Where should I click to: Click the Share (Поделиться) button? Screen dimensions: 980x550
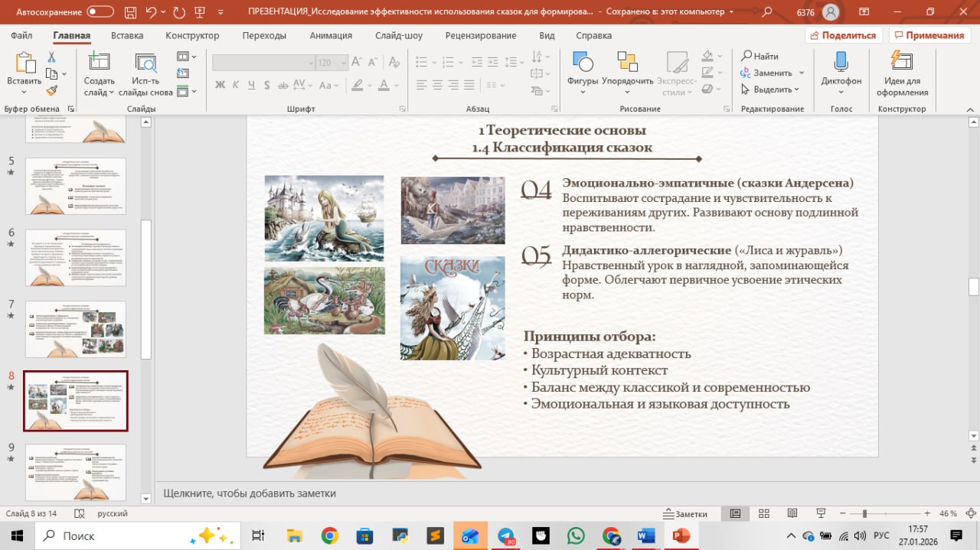click(x=844, y=35)
